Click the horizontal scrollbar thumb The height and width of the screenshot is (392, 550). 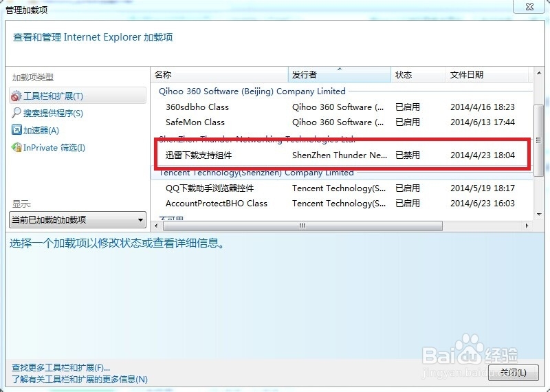tap(302, 226)
